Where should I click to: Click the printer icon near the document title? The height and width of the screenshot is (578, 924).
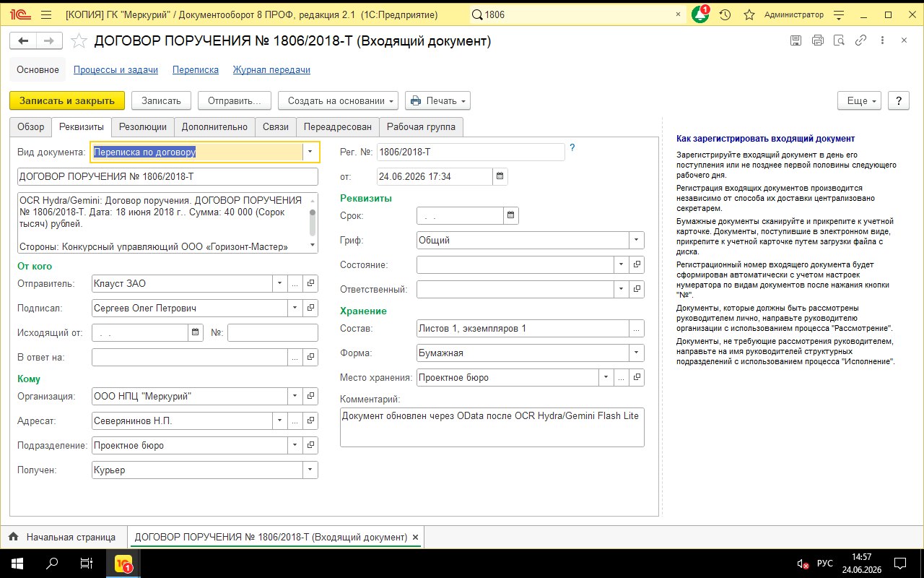pos(817,41)
